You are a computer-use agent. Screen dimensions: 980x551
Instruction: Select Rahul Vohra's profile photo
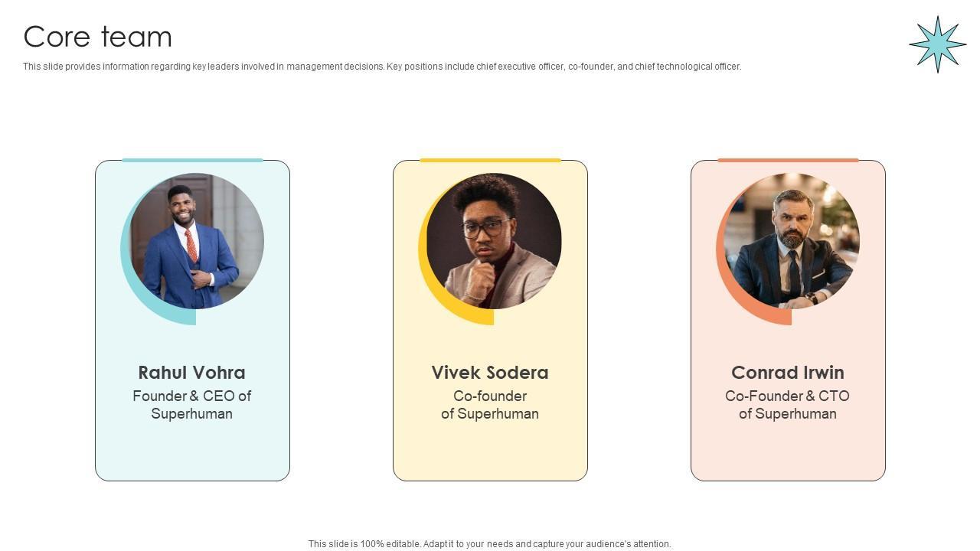197,241
